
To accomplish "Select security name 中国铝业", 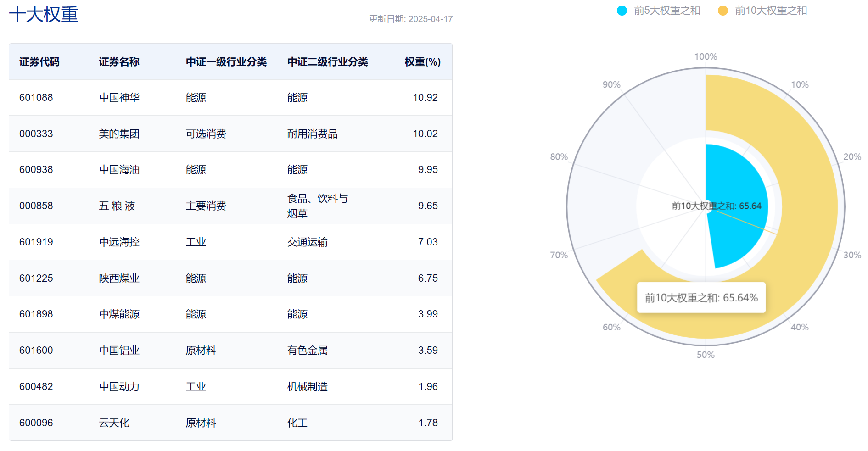I will pyautogui.click(x=119, y=351).
